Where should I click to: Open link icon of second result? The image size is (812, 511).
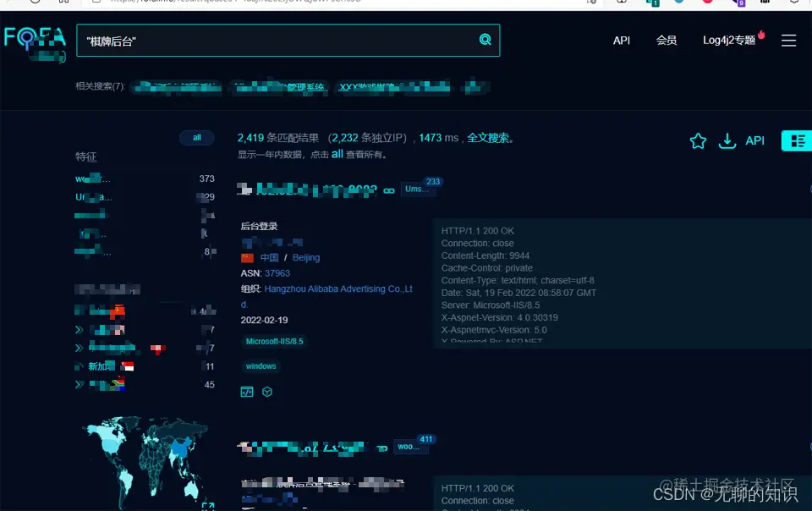382,449
